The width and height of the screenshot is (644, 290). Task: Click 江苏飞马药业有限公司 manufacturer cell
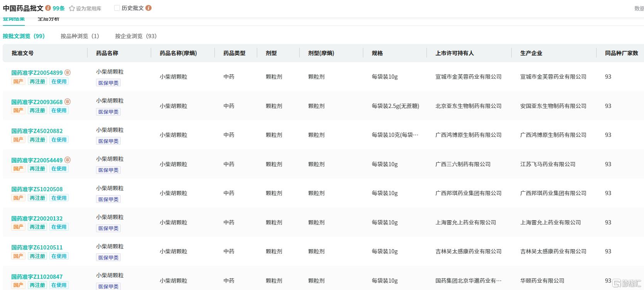pyautogui.click(x=548, y=164)
